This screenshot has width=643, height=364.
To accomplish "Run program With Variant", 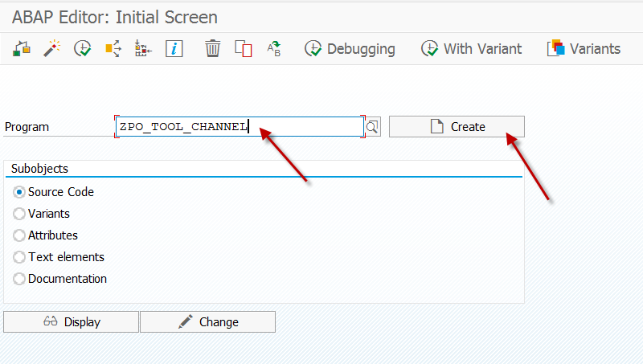I will pyautogui.click(x=472, y=49).
